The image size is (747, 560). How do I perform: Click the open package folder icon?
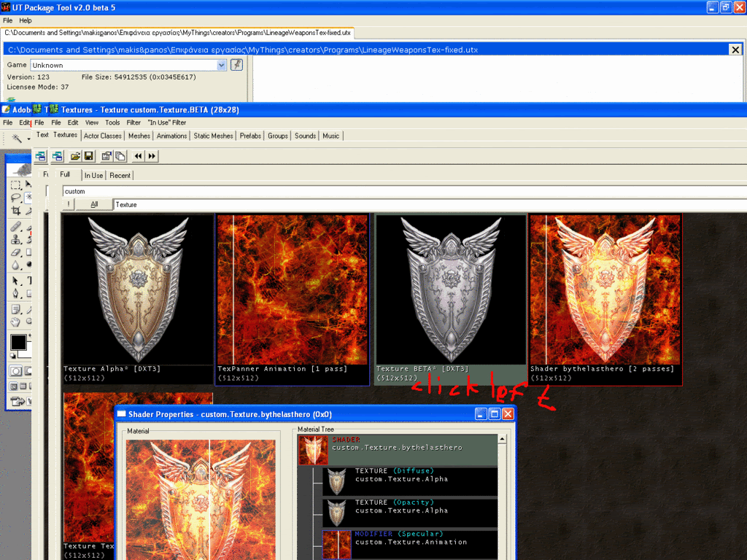75,156
